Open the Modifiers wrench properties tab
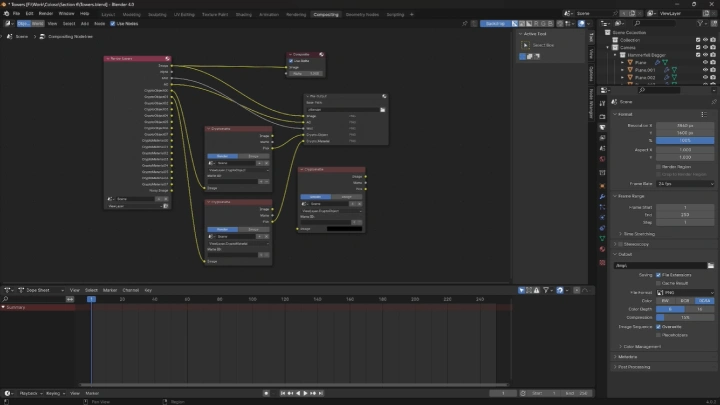 (602, 197)
